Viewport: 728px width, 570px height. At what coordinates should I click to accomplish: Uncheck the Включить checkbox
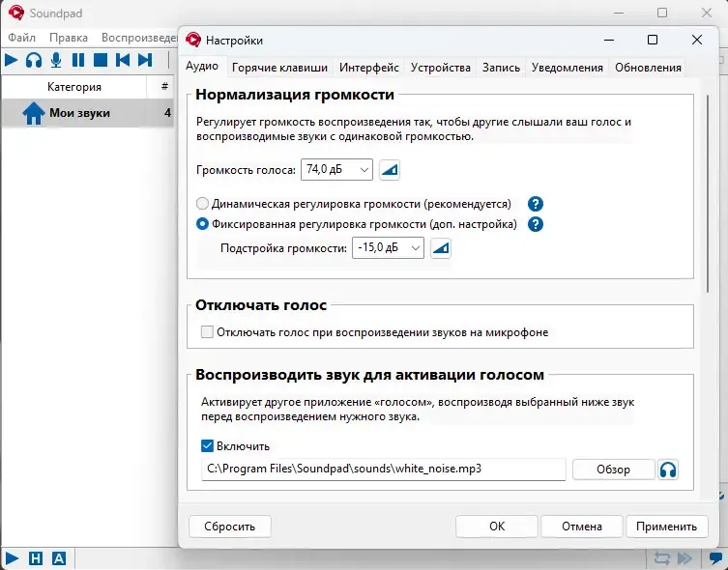coord(207,446)
